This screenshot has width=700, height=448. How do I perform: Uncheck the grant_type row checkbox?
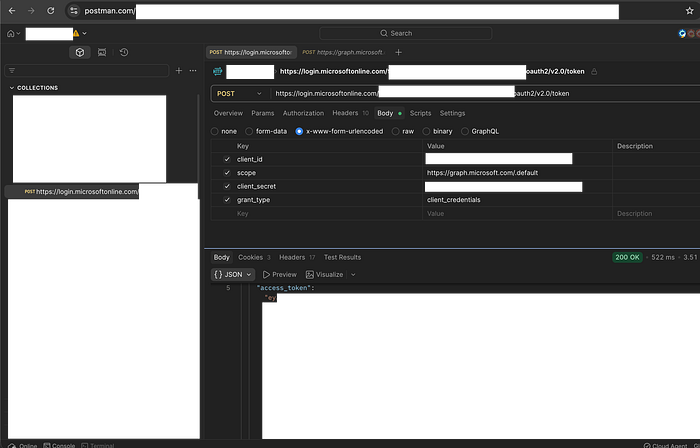coord(227,199)
